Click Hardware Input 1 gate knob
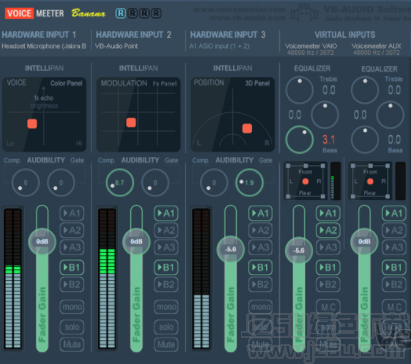Image resolution: width=411 pixels, height=364 pixels. coord(61,182)
